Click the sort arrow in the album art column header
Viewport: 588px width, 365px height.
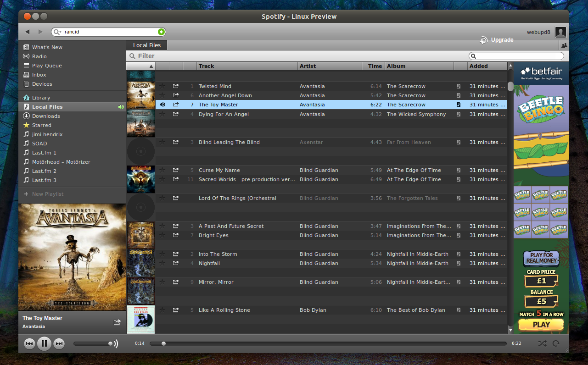pos(151,66)
